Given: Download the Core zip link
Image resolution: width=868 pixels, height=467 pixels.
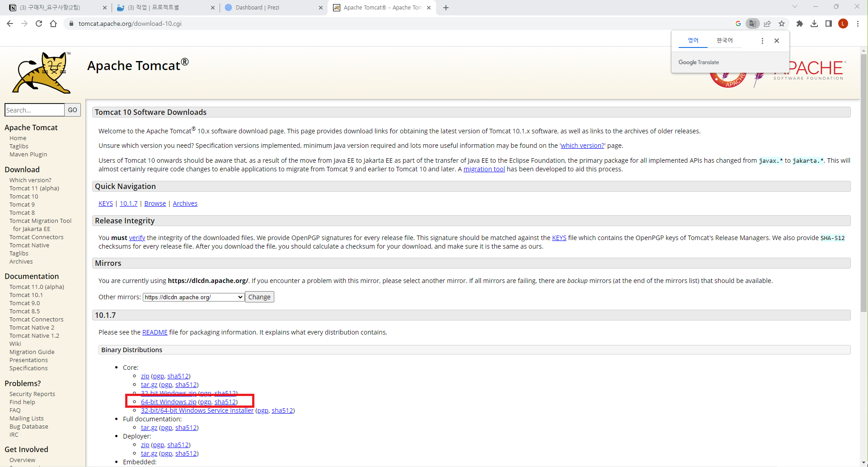Looking at the screenshot, I should [145, 376].
